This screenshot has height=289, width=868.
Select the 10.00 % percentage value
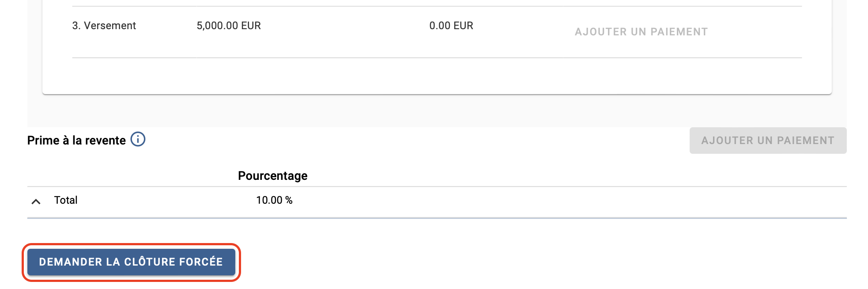pyautogui.click(x=274, y=200)
